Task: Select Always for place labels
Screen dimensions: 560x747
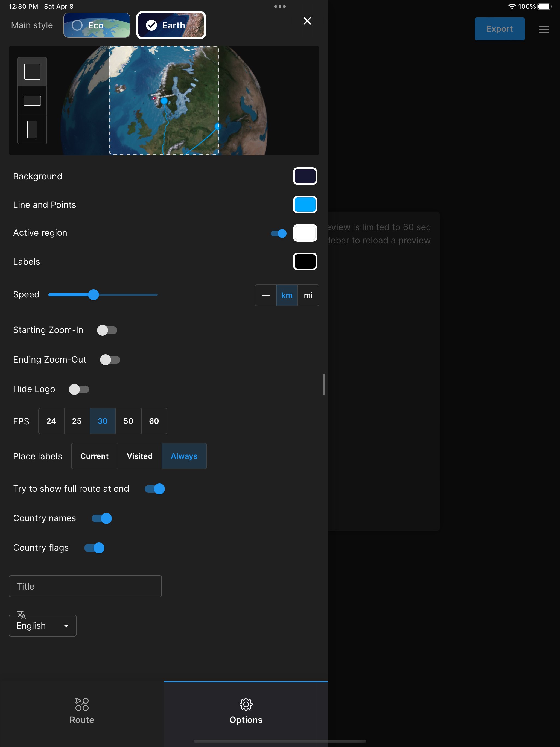Action: tap(184, 456)
